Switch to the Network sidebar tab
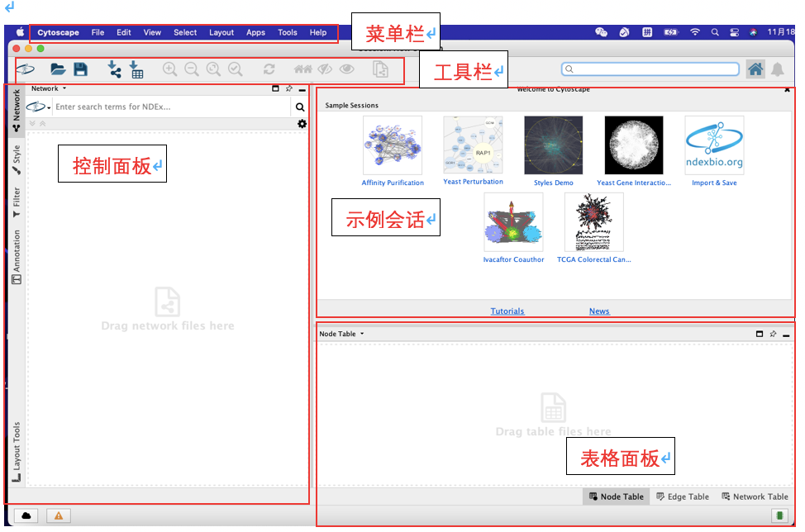The height and width of the screenshot is (532, 805). [x=17, y=111]
